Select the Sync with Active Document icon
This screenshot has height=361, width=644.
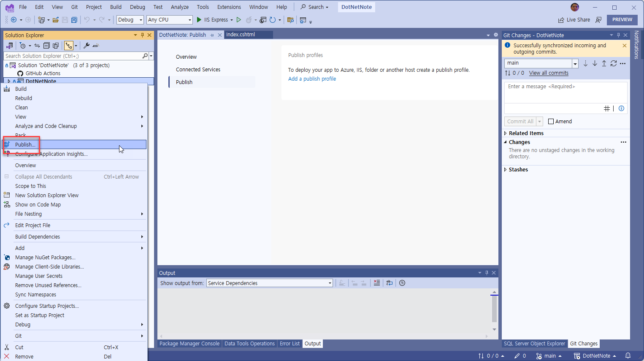[x=37, y=45]
